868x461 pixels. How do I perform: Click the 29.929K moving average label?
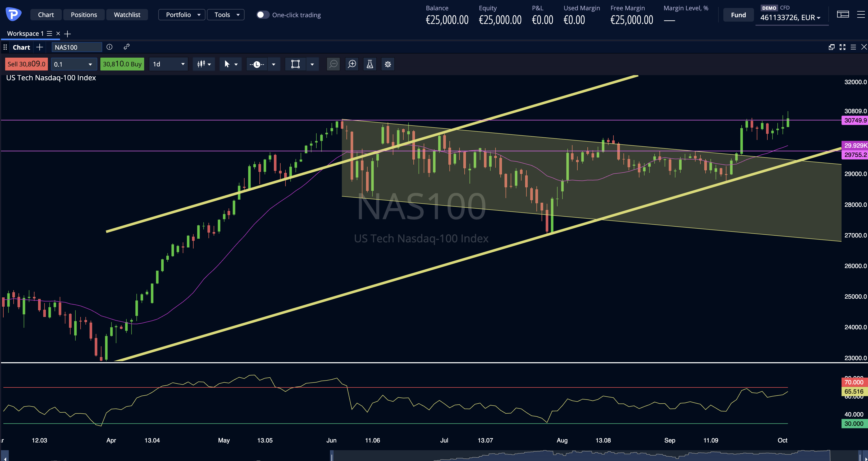855,145
